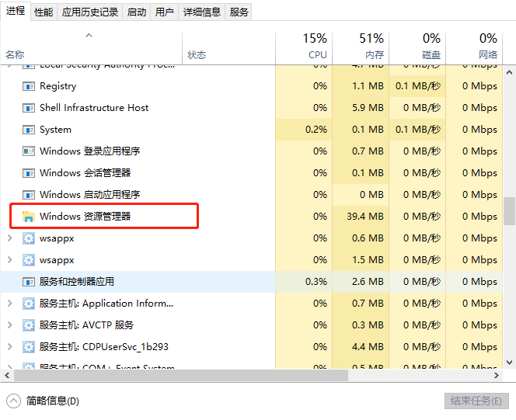Click the 4.4 MB memory value
516x420 pixels.
pos(368,347)
